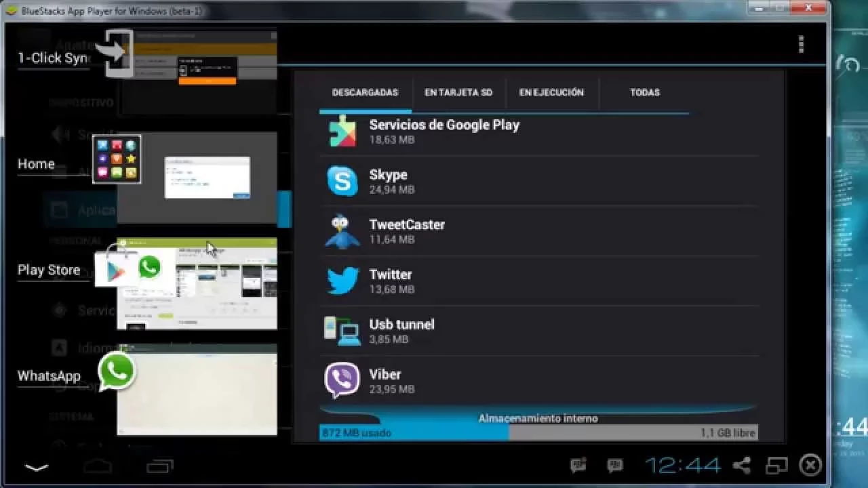Image resolution: width=868 pixels, height=488 pixels.
Task: Click the circled X close icon in bottom bar
Action: (x=810, y=465)
